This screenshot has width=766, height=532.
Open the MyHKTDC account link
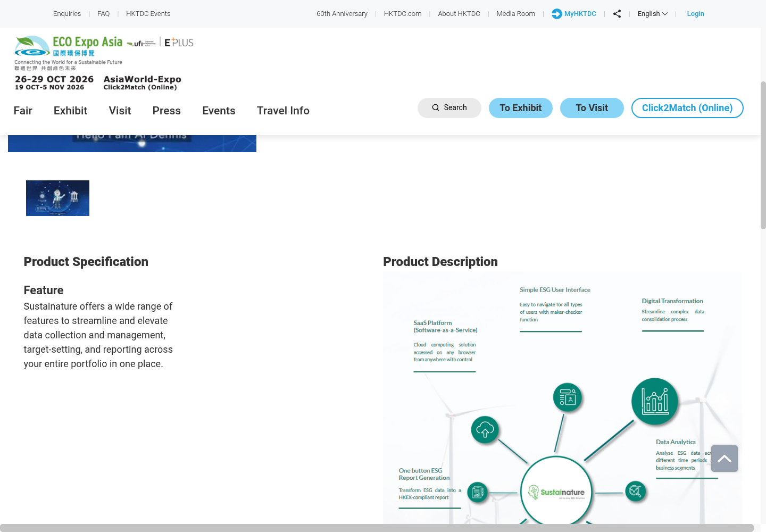574,14
